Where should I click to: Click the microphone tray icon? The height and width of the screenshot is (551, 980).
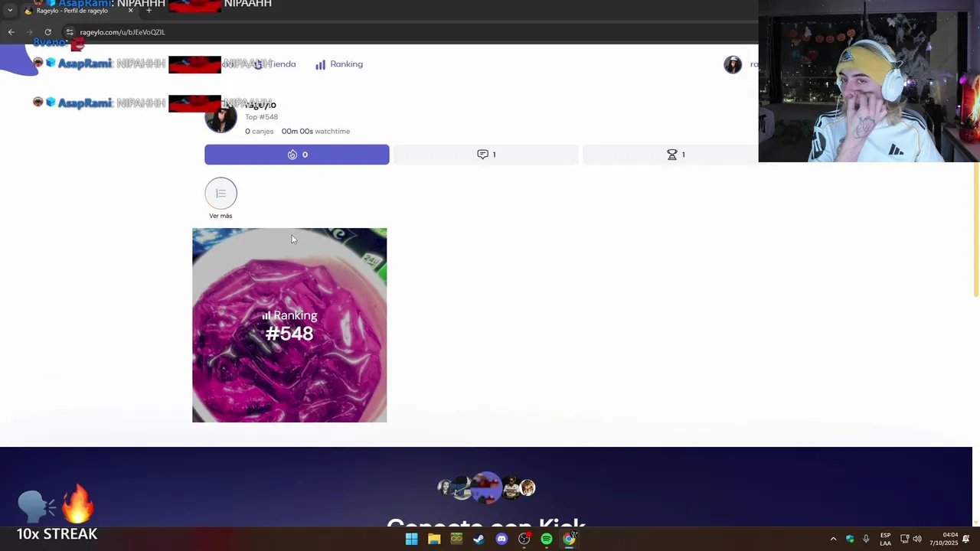click(866, 539)
